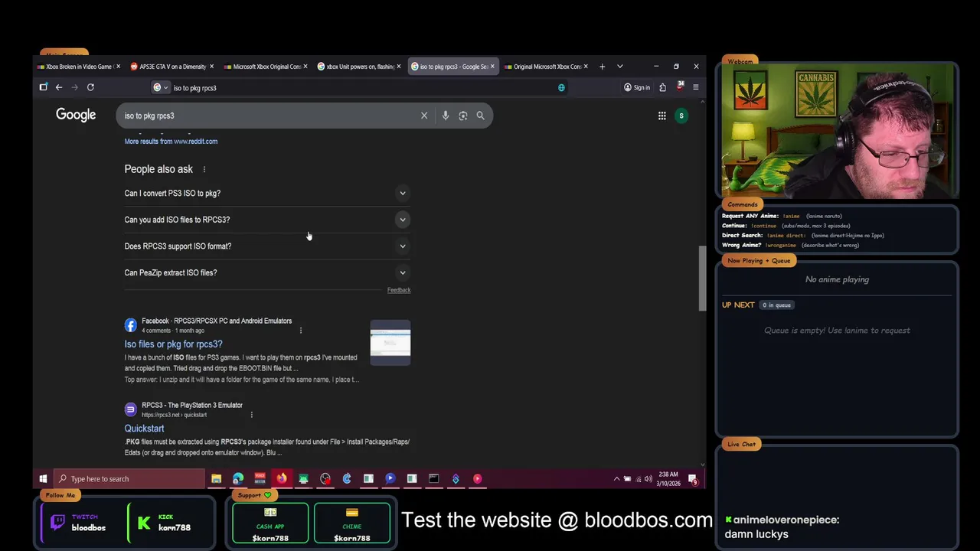Image resolution: width=980 pixels, height=551 pixels.
Task: Click the Cash App $korn788 support panel
Action: tap(270, 523)
